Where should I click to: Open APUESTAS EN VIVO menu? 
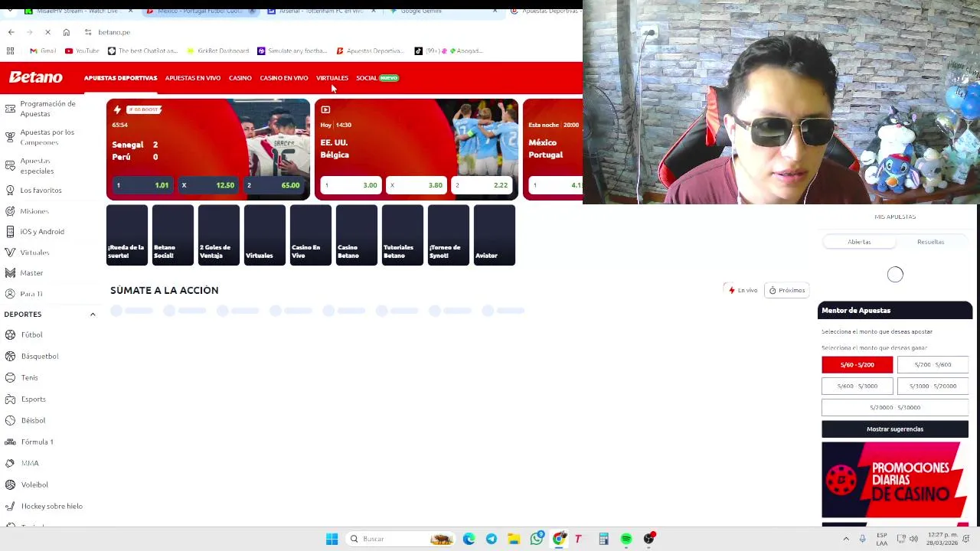click(x=193, y=78)
